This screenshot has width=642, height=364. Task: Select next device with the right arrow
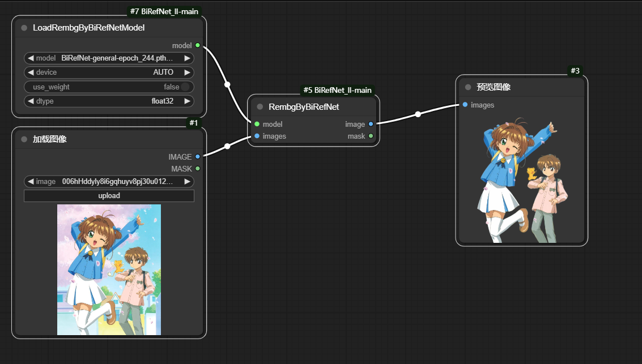pyautogui.click(x=187, y=72)
